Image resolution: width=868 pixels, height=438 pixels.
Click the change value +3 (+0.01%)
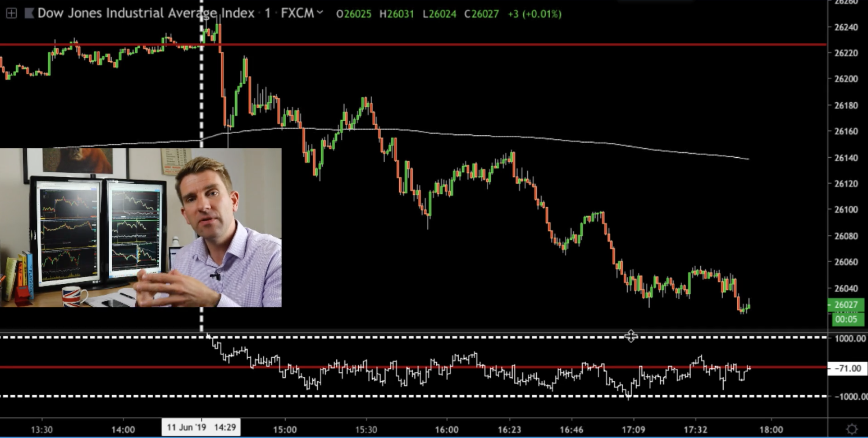pyautogui.click(x=535, y=14)
